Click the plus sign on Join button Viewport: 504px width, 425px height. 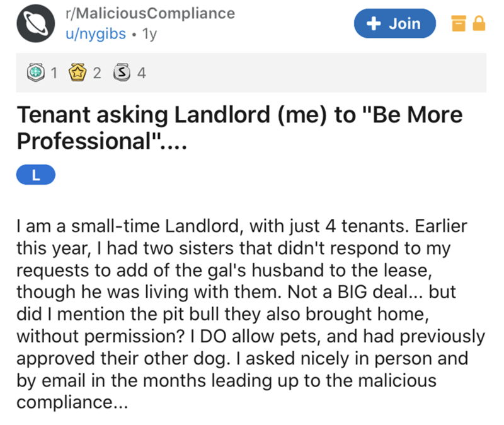coord(374,24)
